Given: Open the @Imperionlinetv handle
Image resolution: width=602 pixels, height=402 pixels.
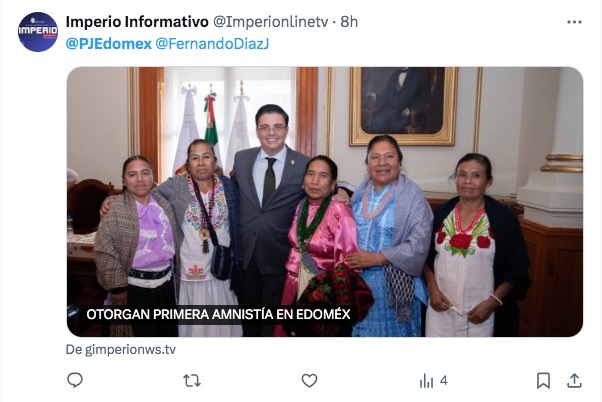Looking at the screenshot, I should coord(271,22).
